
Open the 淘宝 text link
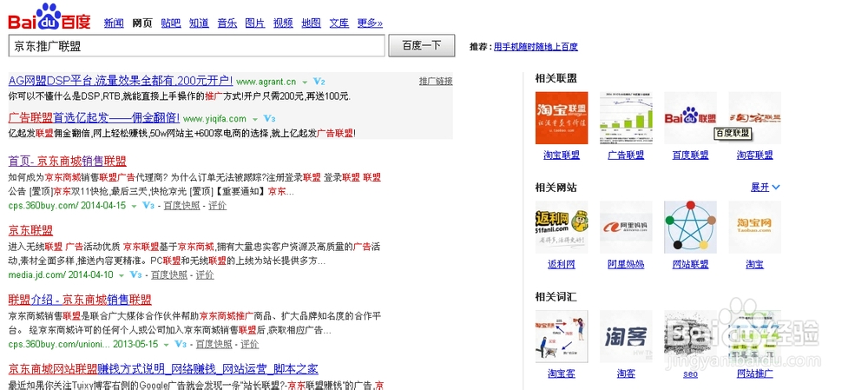754,264
